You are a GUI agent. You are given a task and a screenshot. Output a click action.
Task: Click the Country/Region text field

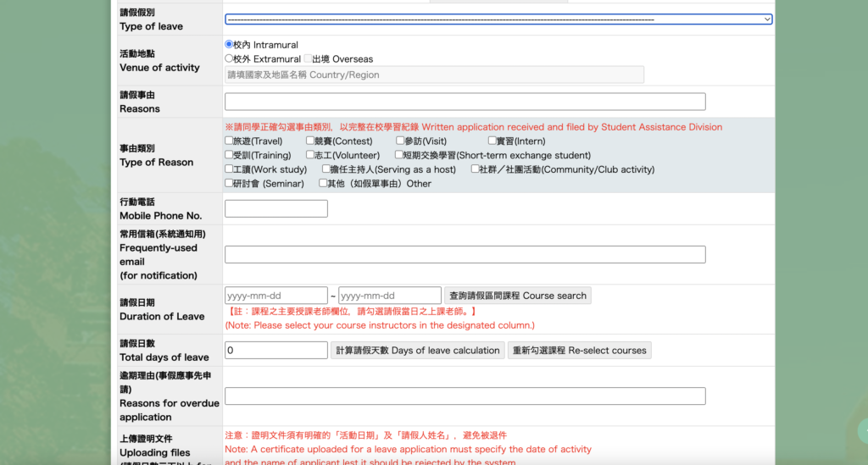click(434, 75)
